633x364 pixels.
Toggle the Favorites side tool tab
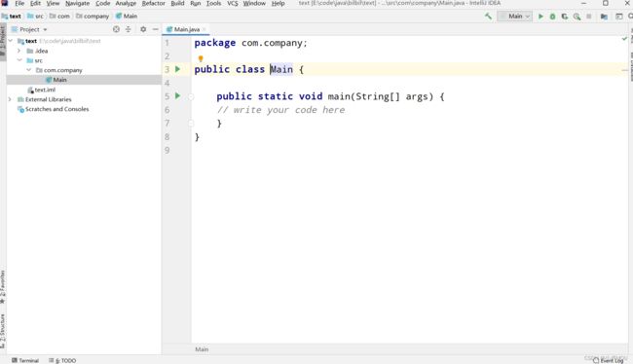[3, 287]
